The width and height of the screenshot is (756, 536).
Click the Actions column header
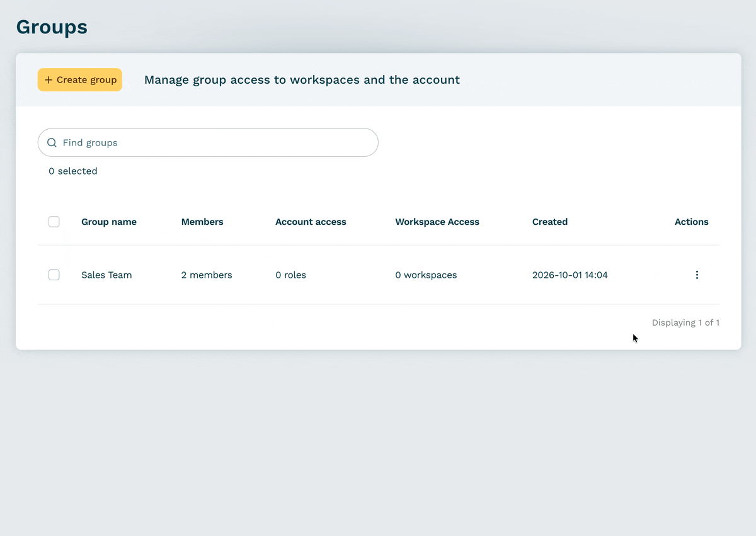click(x=692, y=222)
